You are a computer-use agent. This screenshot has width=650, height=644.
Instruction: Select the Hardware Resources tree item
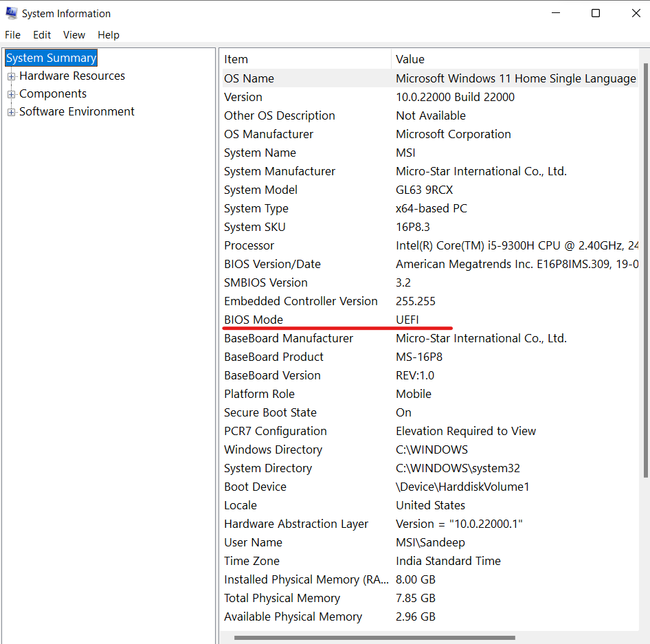72,76
